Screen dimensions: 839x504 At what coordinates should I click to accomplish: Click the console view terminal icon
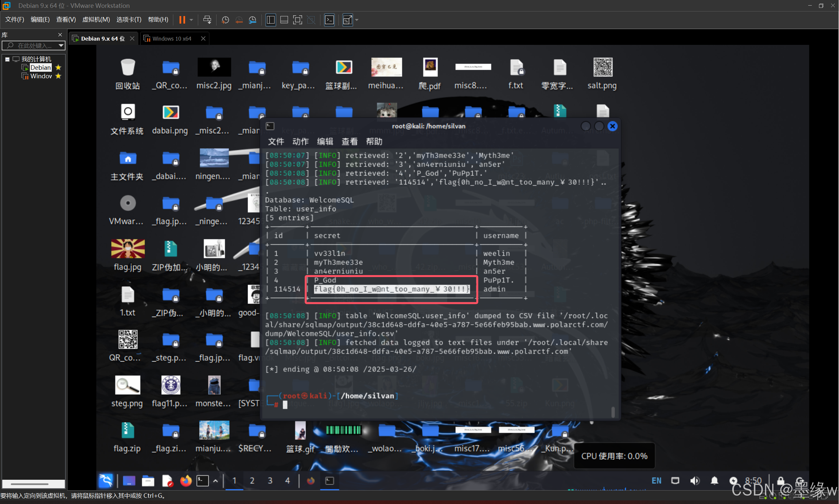[x=329, y=20]
